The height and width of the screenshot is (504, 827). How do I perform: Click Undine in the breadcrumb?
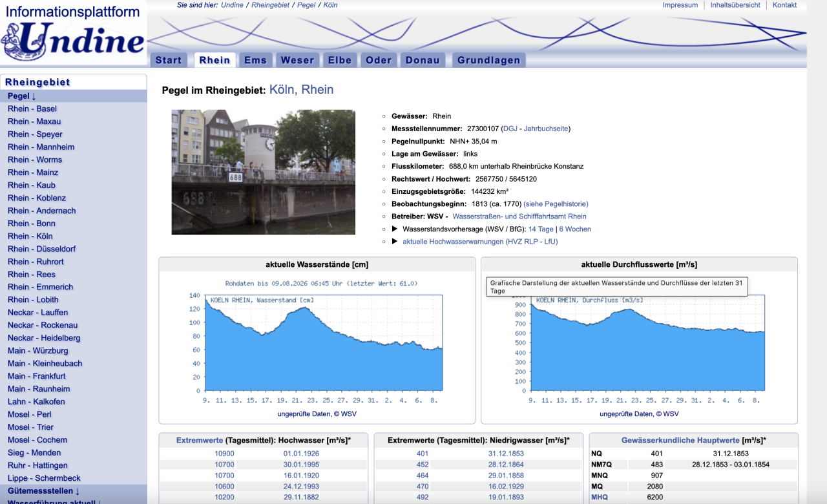[x=232, y=5]
